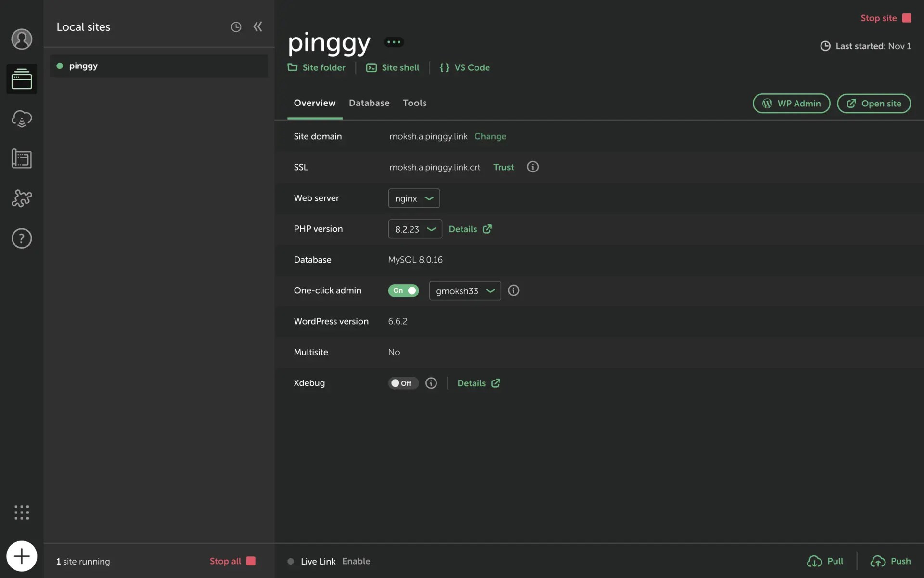Click the collapse sidebar arrow icon

pyautogui.click(x=257, y=26)
